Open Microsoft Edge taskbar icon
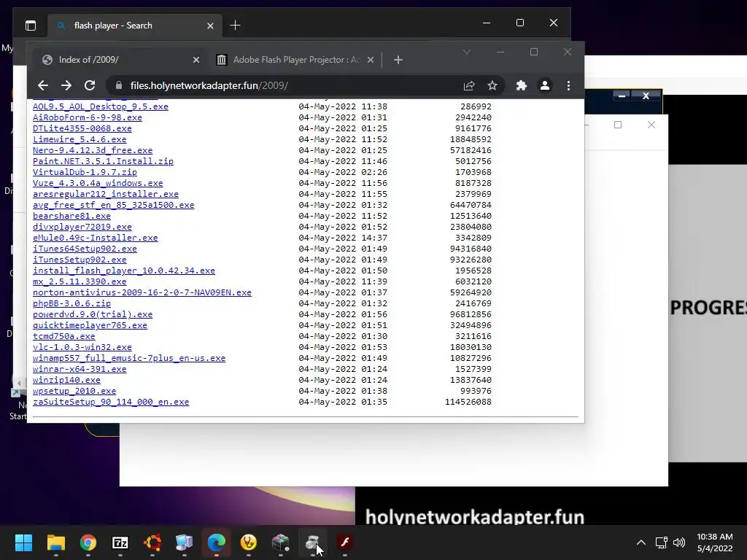 click(216, 542)
